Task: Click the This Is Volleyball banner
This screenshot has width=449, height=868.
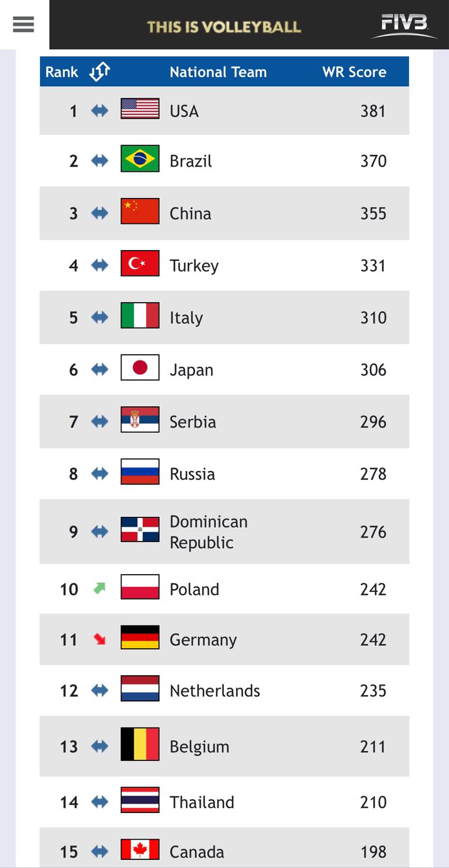Action: pyautogui.click(x=224, y=27)
